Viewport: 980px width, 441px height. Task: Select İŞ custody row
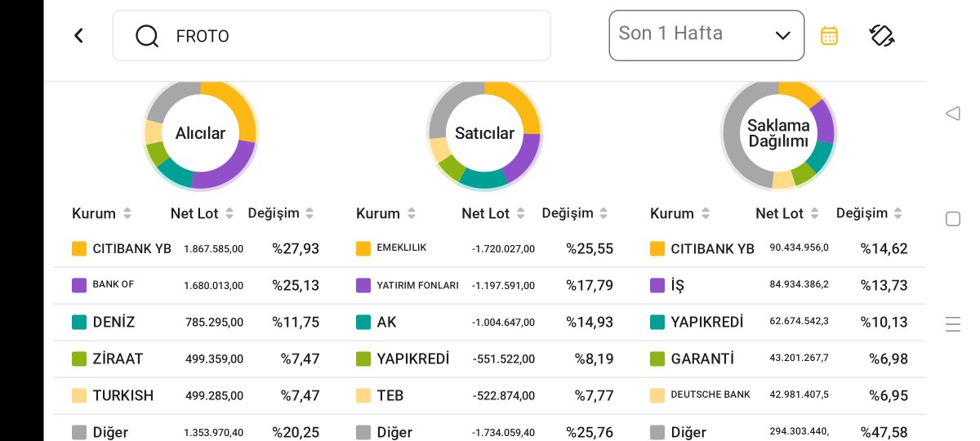coord(780,285)
